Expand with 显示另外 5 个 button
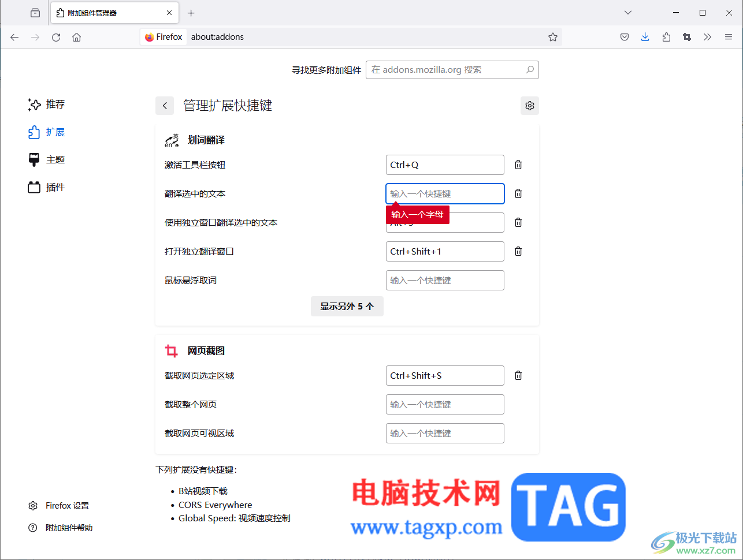The image size is (743, 560). pyautogui.click(x=347, y=307)
